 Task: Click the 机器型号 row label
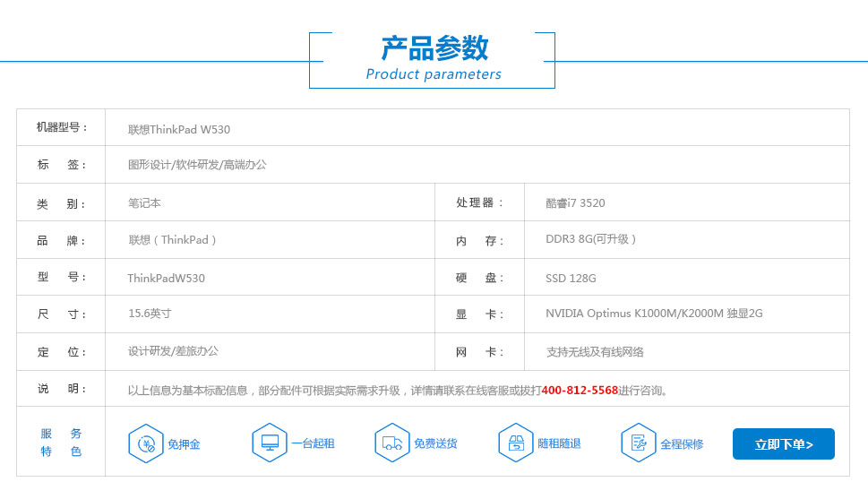pyautogui.click(x=62, y=127)
